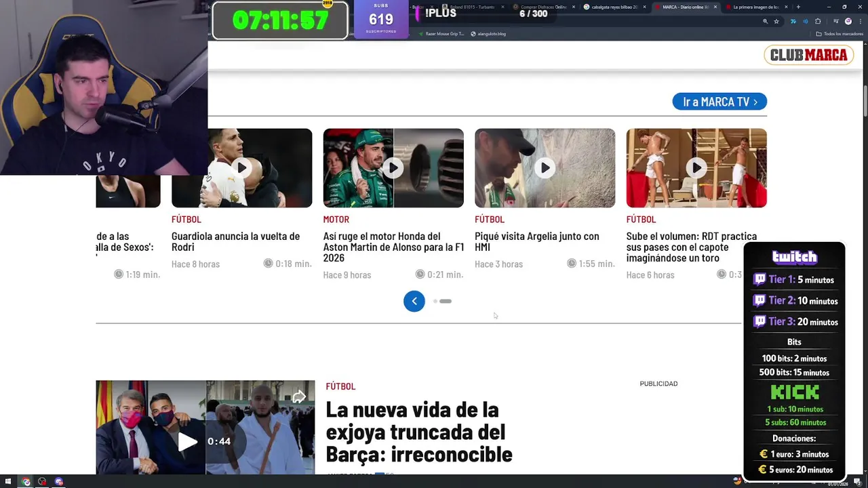
Task: Open the browser extensions puzzle icon
Action: point(818,22)
